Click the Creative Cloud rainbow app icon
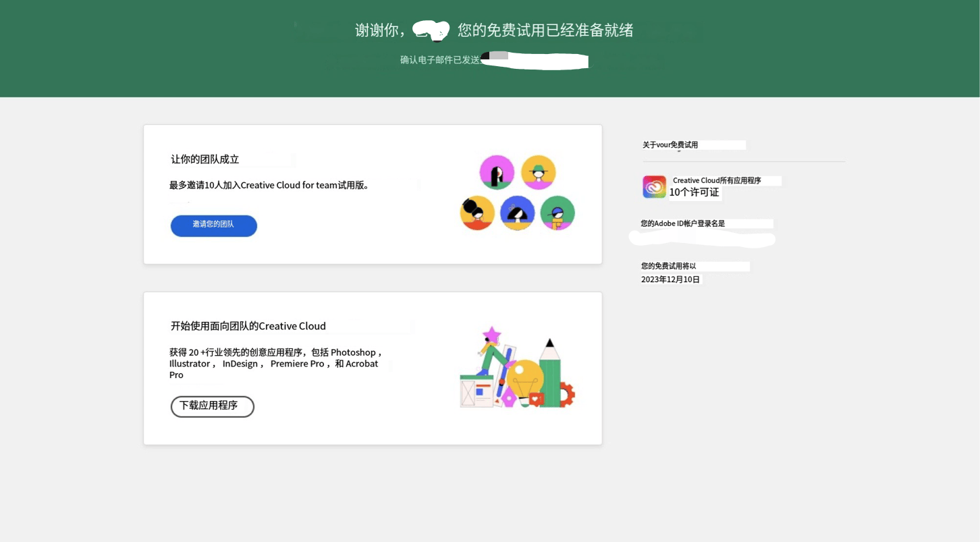Screen dimensions: 980x542 [x=654, y=187]
